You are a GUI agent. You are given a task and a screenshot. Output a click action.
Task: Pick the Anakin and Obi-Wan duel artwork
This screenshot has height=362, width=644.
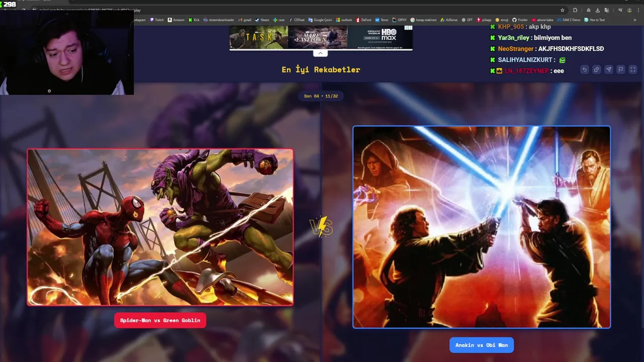point(481,227)
